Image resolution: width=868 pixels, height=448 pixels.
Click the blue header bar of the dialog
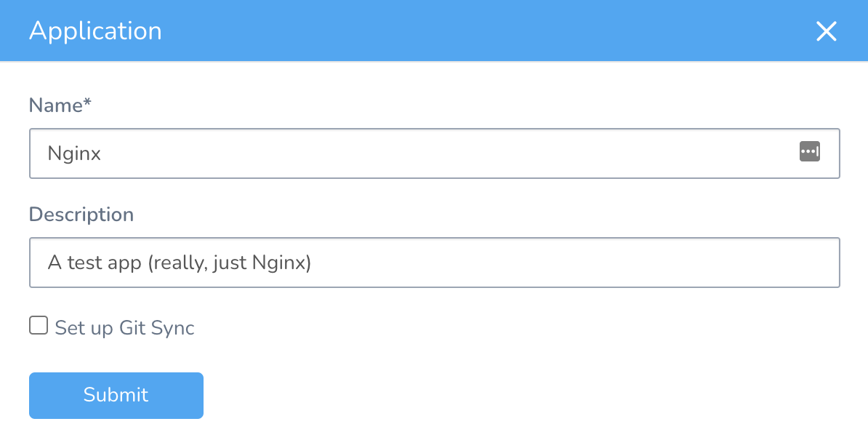click(x=436, y=31)
